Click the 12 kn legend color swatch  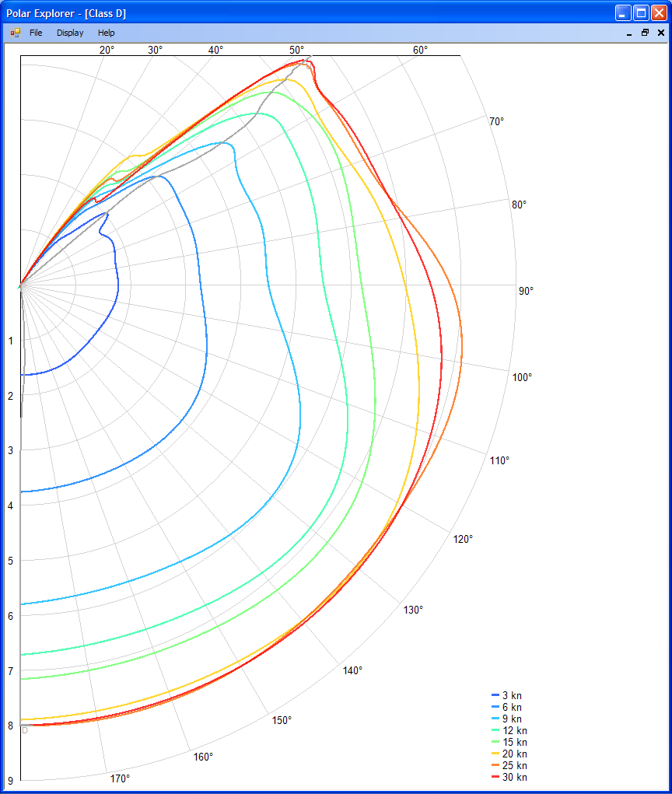point(495,730)
